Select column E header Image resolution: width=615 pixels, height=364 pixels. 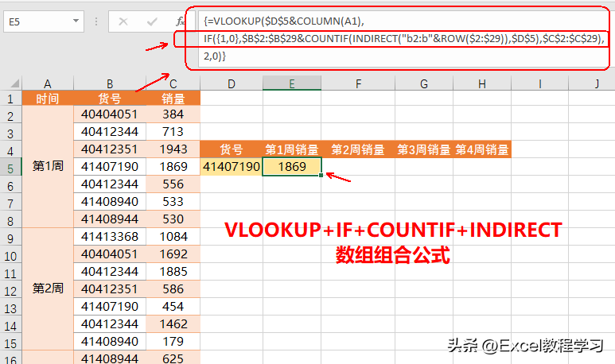292,83
